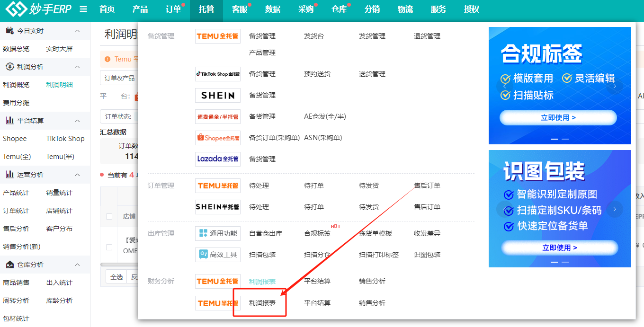
Task: Open the 托管 top navigation tab
Action: 206,9
